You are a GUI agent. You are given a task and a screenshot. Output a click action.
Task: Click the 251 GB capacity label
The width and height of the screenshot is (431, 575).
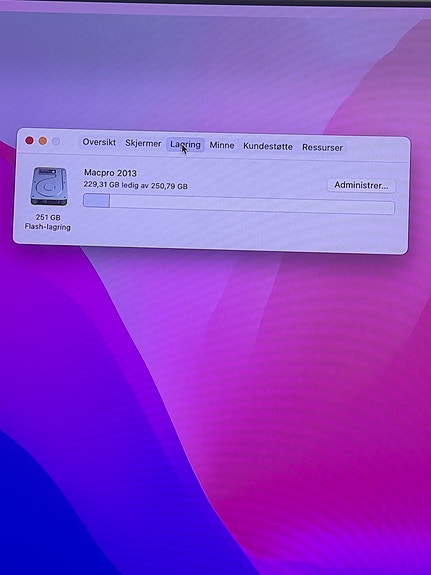pos(48,217)
